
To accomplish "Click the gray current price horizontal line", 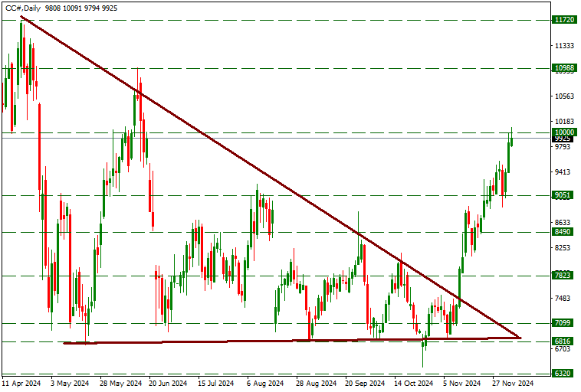I will click(x=276, y=138).
